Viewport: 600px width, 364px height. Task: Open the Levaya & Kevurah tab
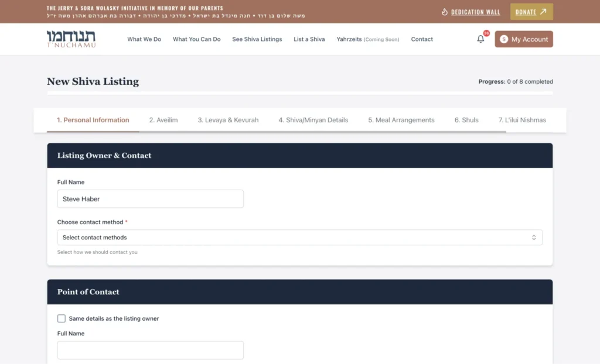point(228,120)
